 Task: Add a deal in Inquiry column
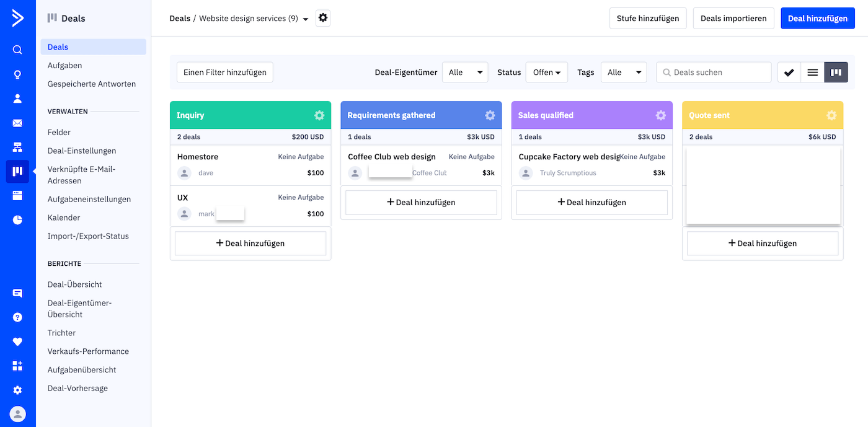(250, 244)
